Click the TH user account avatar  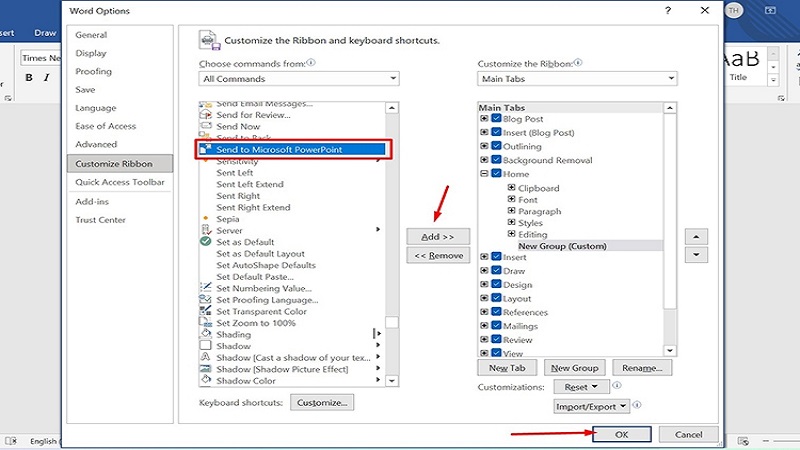734,10
